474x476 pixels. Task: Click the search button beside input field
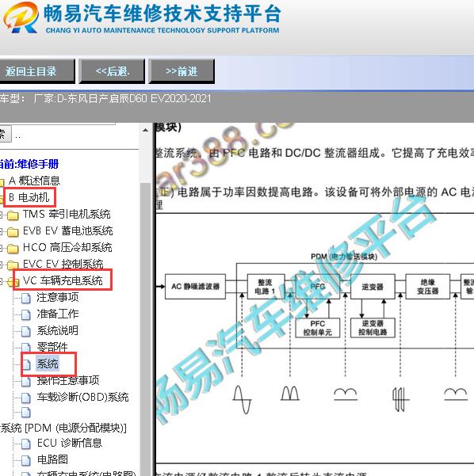point(4,134)
